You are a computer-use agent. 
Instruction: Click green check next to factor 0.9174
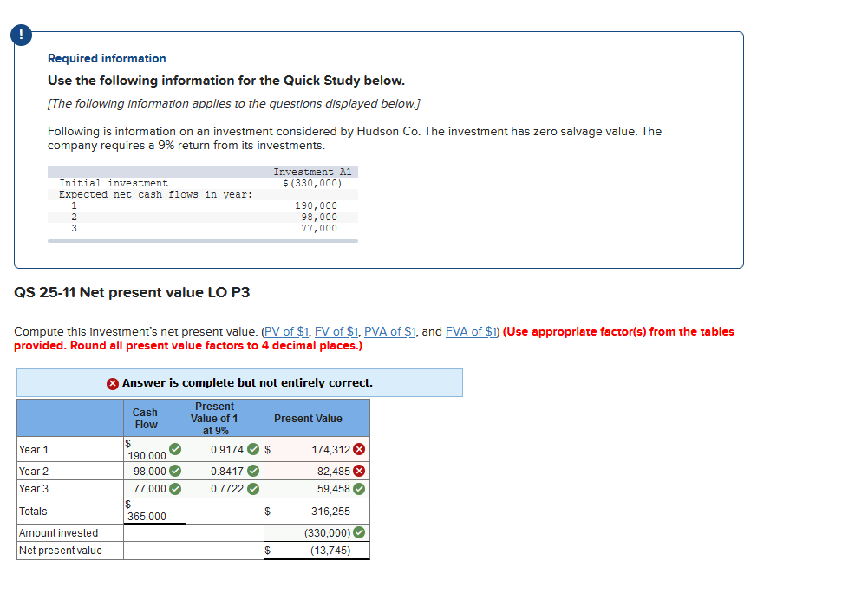click(x=253, y=449)
